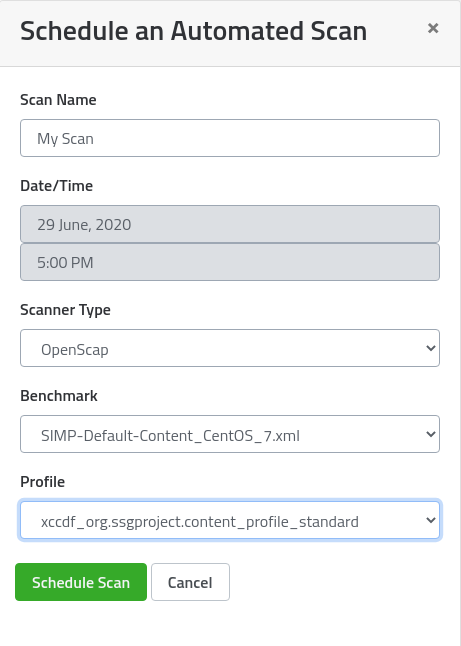This screenshot has height=646, width=461.
Task: Click the Cancel button
Action: pyautogui.click(x=190, y=582)
